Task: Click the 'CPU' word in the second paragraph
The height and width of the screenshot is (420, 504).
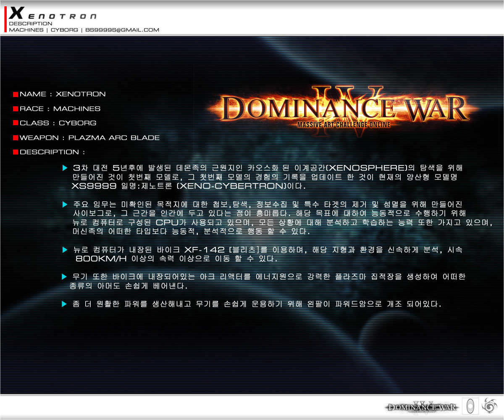Action: 168,222
